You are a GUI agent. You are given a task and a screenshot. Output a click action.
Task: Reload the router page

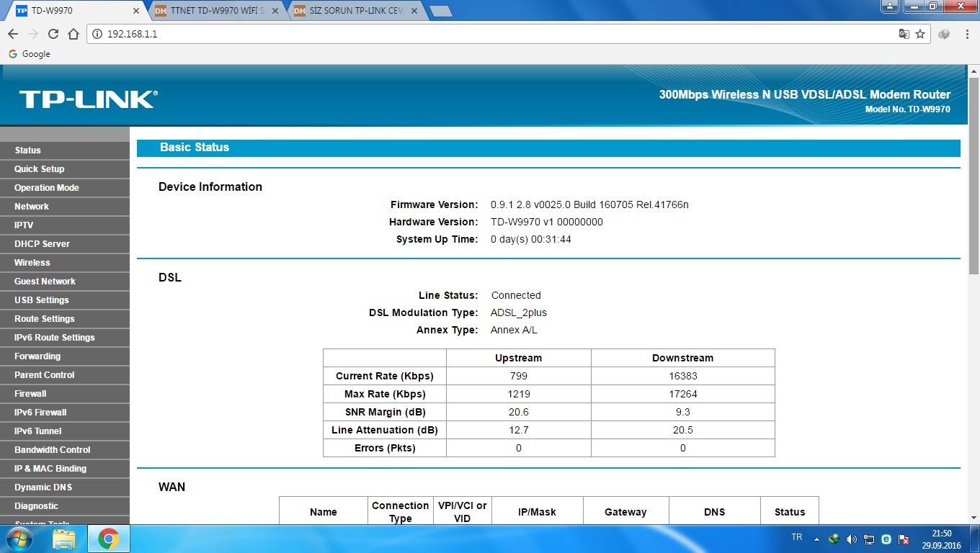[53, 34]
